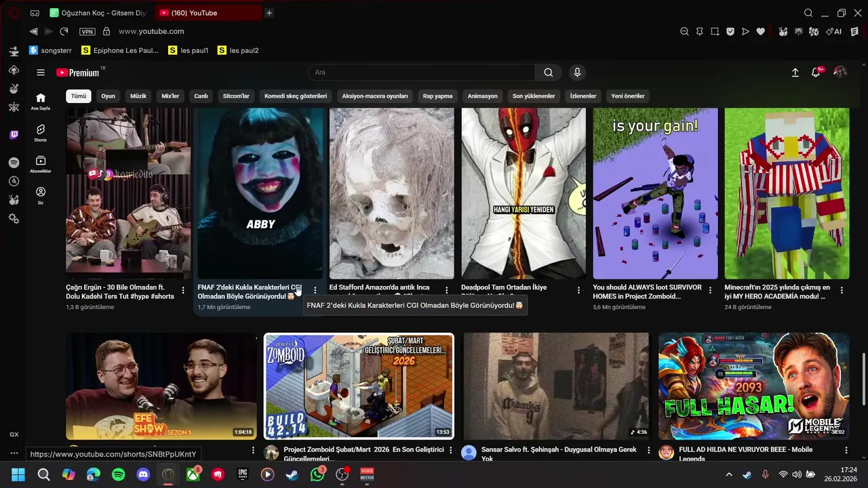Go to Ana Sayfa in YouTube sidebar
868x488 pixels.
[x=41, y=102]
